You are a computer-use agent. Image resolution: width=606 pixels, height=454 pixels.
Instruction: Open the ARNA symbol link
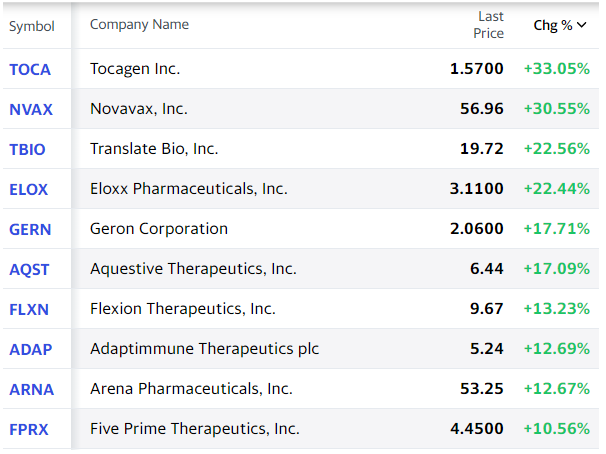click(31, 389)
